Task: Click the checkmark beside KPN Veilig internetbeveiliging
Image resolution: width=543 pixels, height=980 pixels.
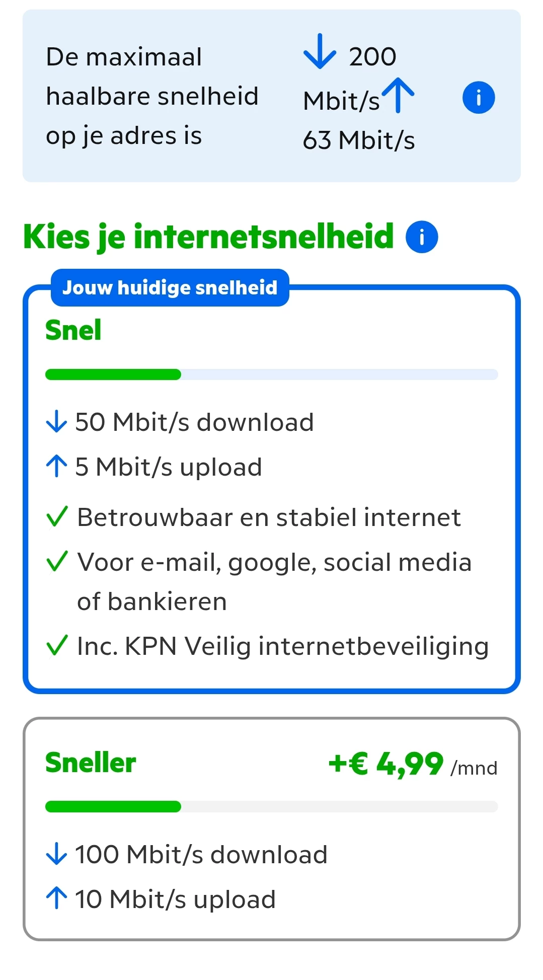Action: point(57,645)
